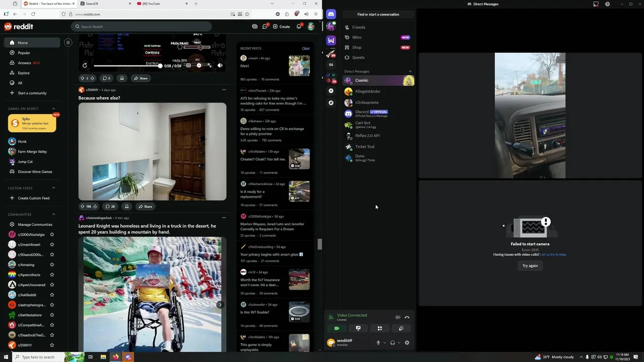Open Discord inbox icon in title bar

point(596,4)
